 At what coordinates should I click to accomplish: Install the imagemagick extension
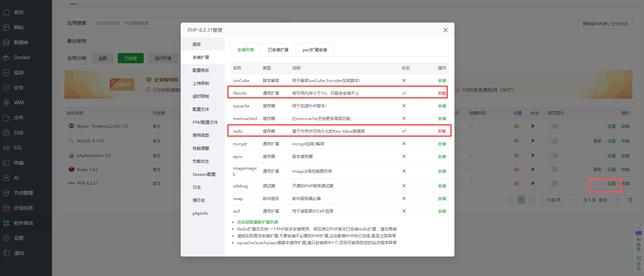click(x=442, y=171)
